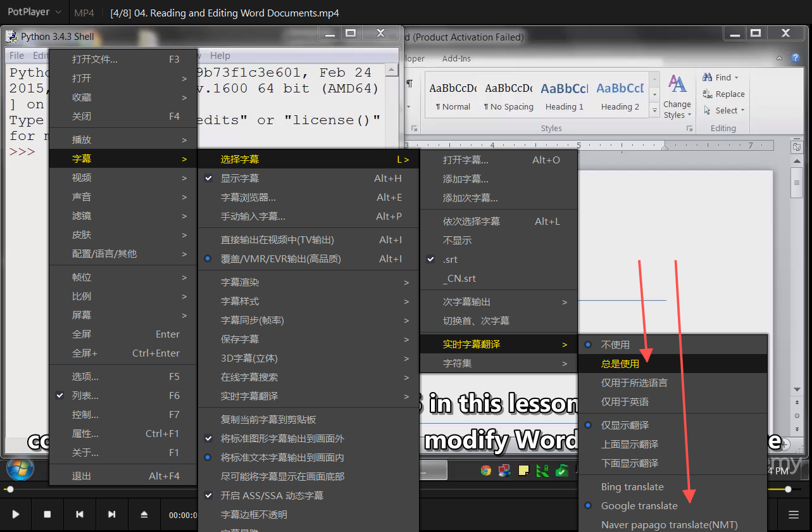Click the Select cursor icon in Word
Screen dimensions: 812x532
(x=708, y=110)
